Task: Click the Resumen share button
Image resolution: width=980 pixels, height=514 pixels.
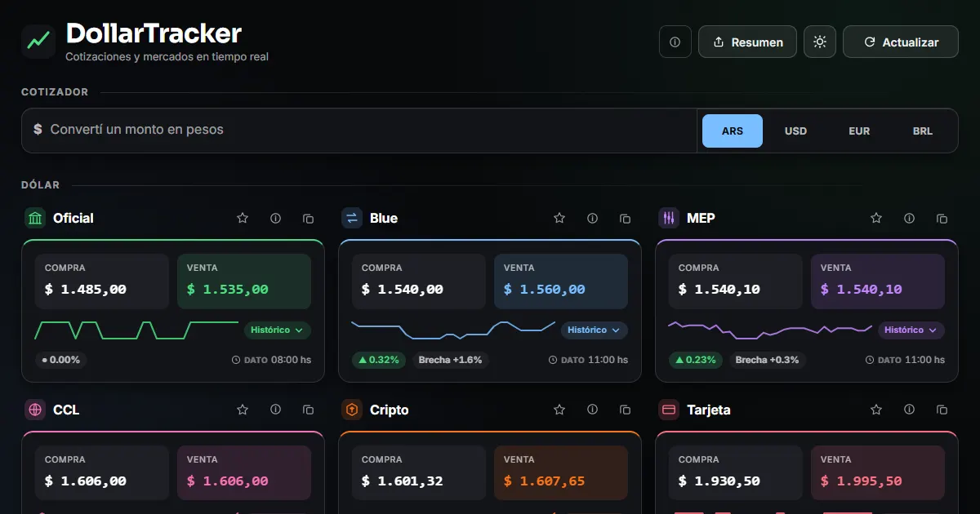Action: [747, 42]
